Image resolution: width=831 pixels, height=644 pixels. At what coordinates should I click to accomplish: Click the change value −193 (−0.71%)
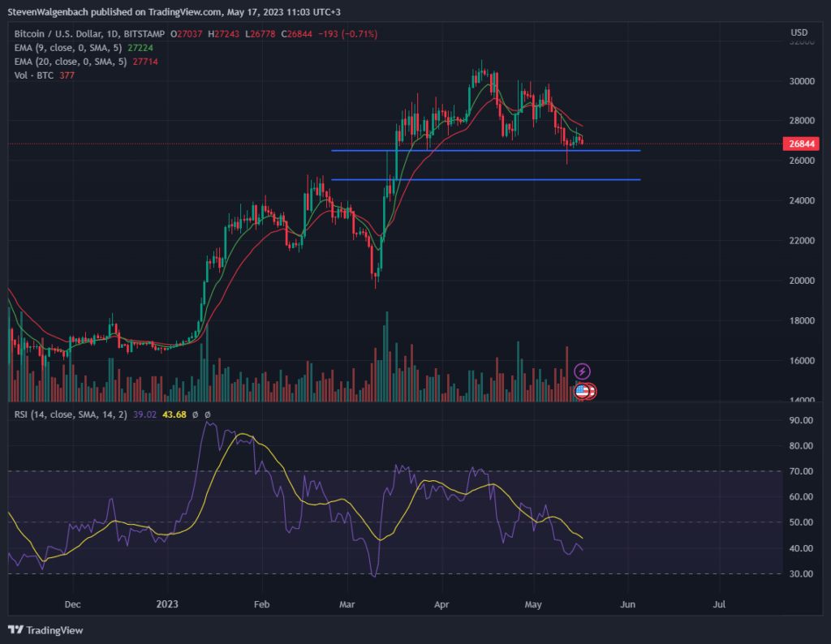(x=347, y=34)
